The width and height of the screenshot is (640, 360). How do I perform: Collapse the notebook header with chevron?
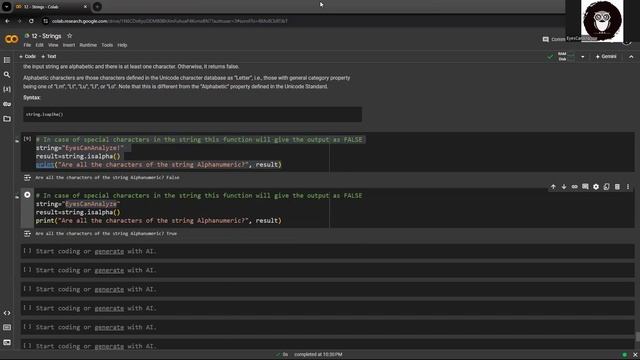point(631,57)
